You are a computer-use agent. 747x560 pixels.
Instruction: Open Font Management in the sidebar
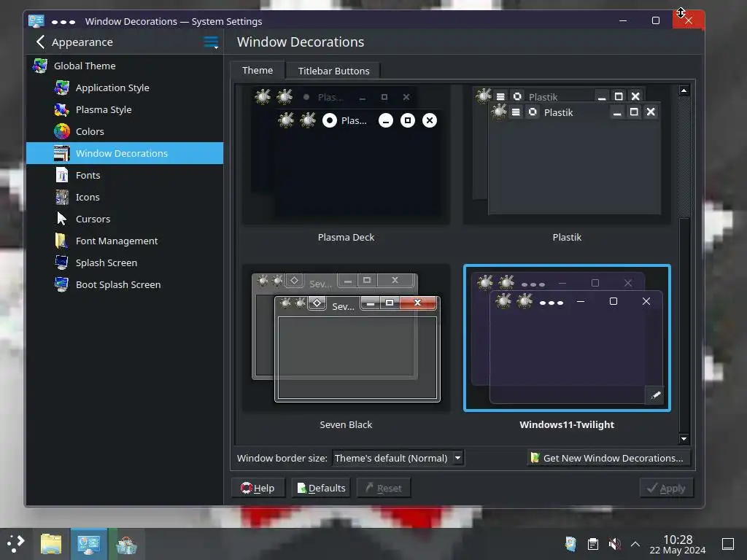coord(124,241)
